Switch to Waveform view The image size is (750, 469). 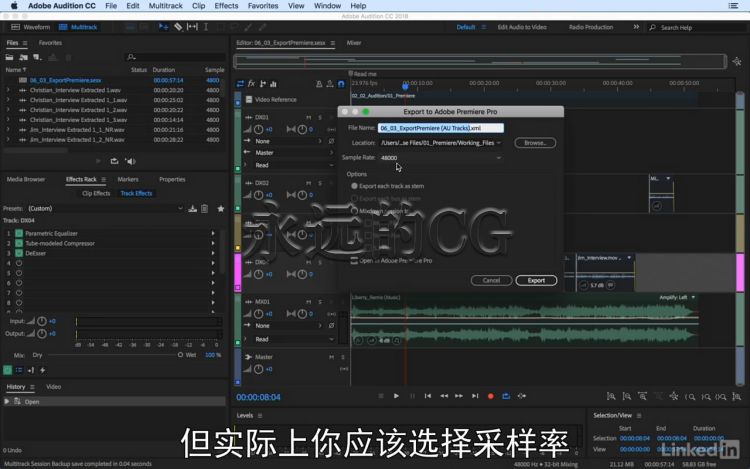pyautogui.click(x=31, y=27)
